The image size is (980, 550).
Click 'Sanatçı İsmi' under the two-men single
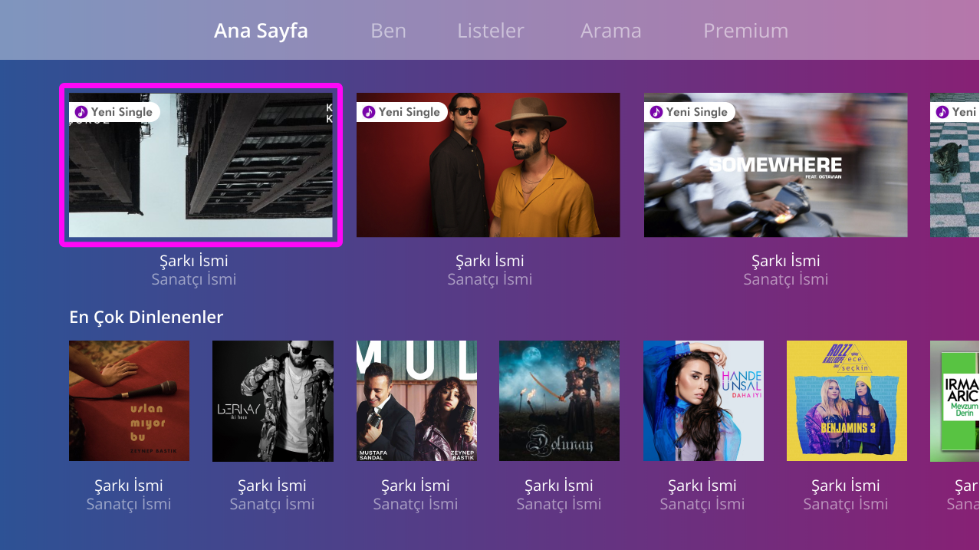pyautogui.click(x=490, y=279)
